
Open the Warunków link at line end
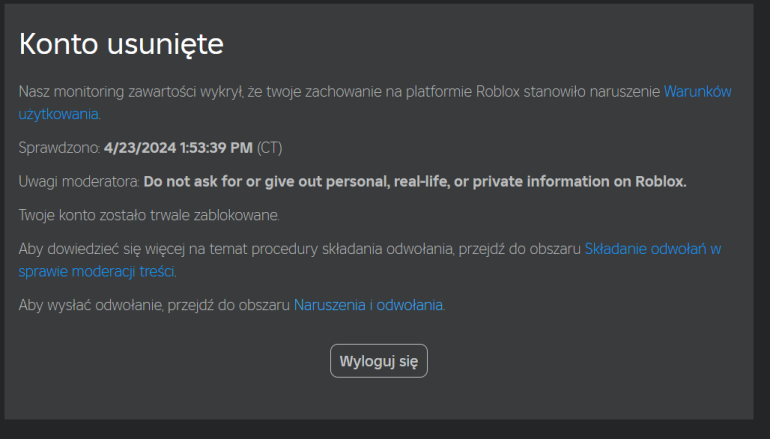(x=697, y=92)
